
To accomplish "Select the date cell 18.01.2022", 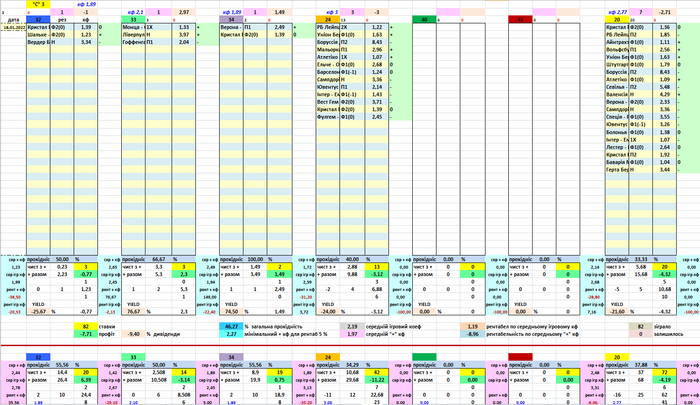I will [13, 27].
